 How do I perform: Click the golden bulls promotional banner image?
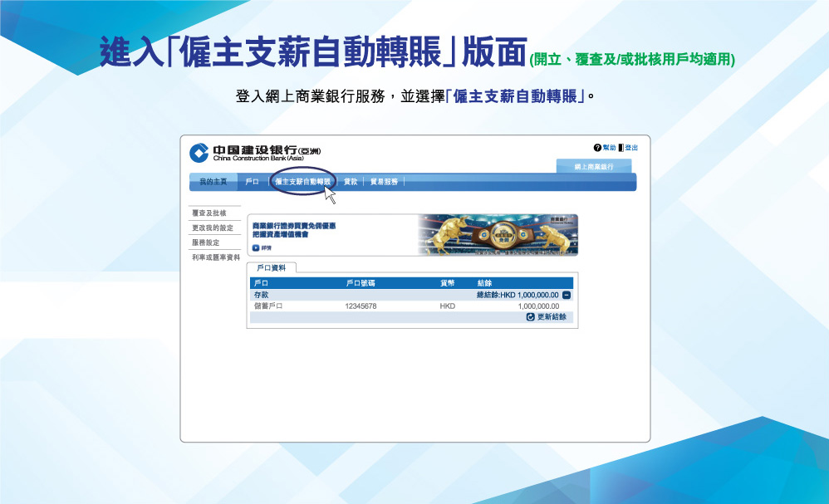[x=497, y=234]
